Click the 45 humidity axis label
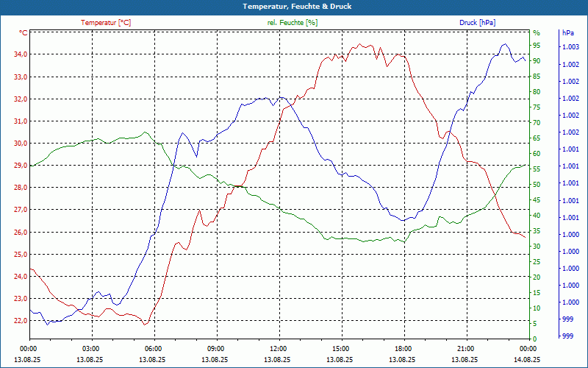The width and height of the screenshot is (588, 368). click(537, 200)
